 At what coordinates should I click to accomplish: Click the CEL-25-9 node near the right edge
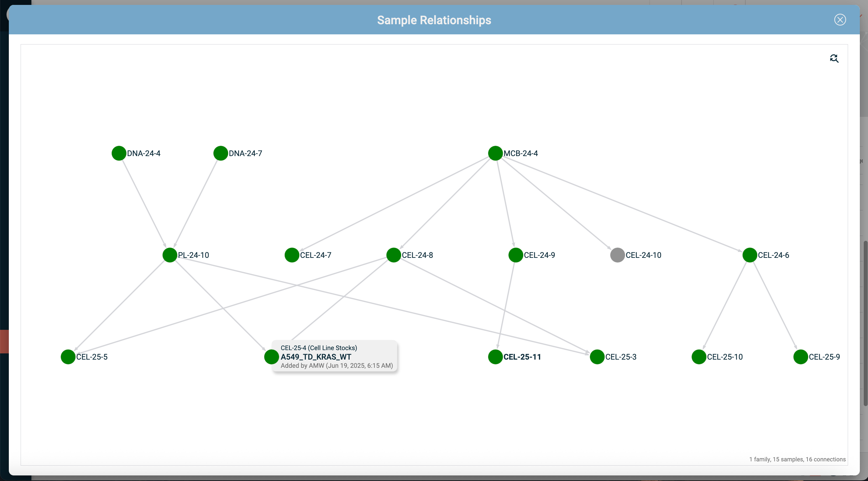point(800,357)
